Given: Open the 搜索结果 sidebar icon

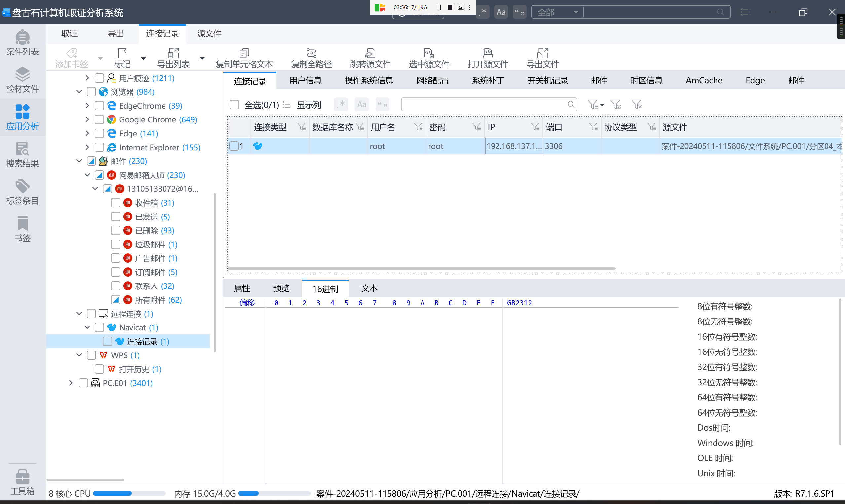Looking at the screenshot, I should click(x=22, y=154).
